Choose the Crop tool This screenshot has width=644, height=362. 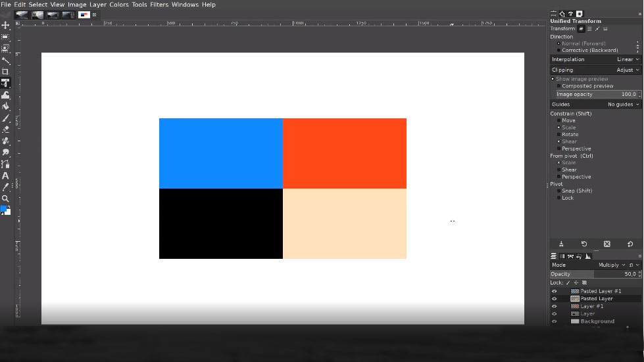pos(5,72)
